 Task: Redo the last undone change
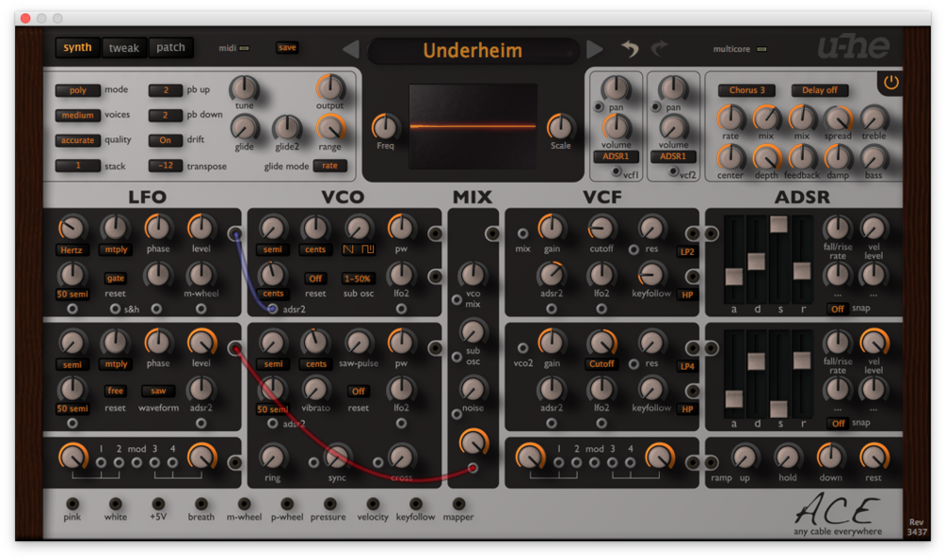point(660,48)
